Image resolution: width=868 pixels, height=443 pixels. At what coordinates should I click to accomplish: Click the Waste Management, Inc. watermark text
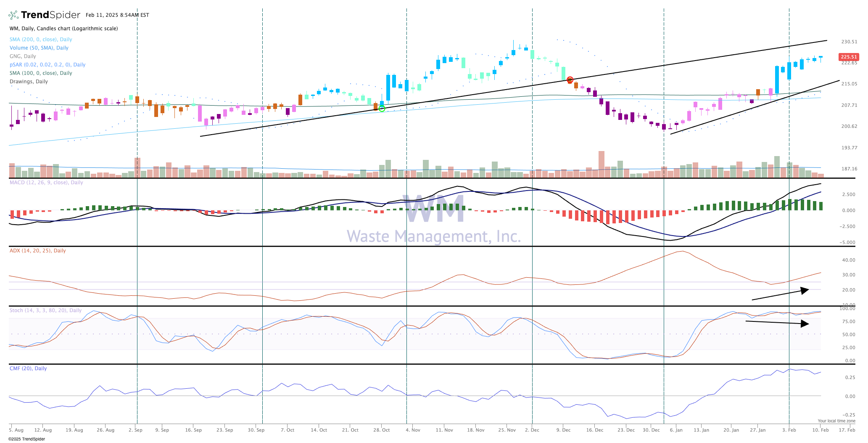(x=433, y=236)
